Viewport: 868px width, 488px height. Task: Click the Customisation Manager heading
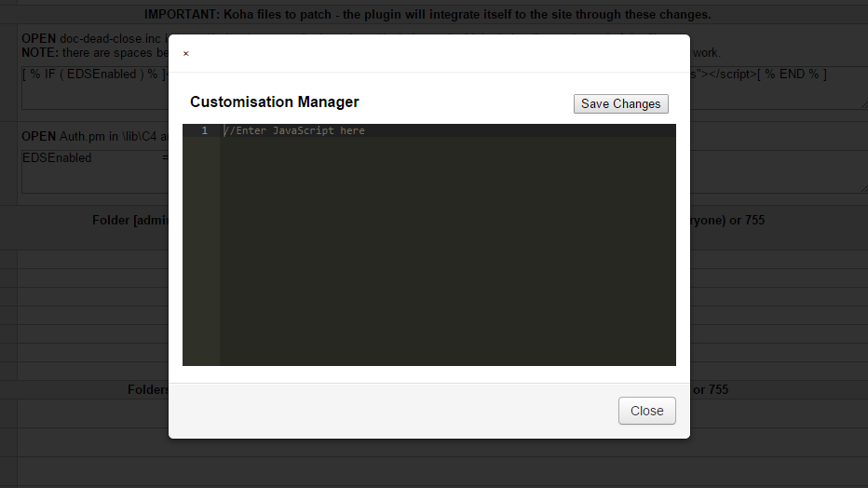tap(274, 102)
